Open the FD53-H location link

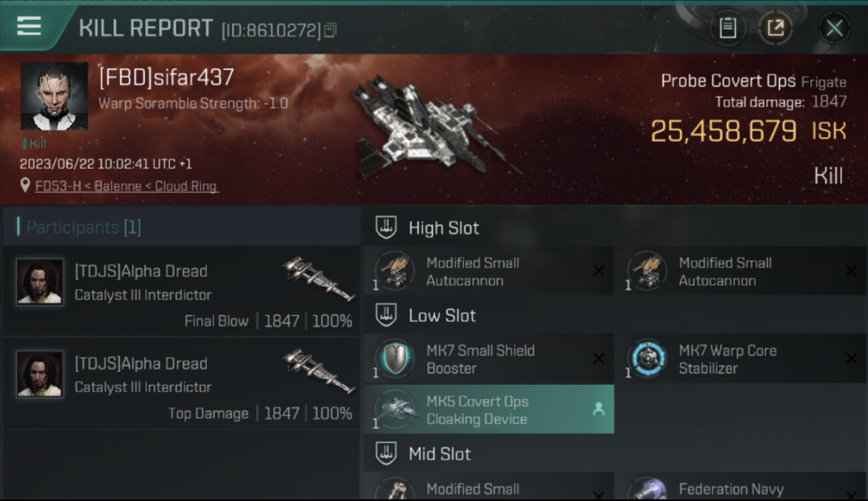point(127,186)
